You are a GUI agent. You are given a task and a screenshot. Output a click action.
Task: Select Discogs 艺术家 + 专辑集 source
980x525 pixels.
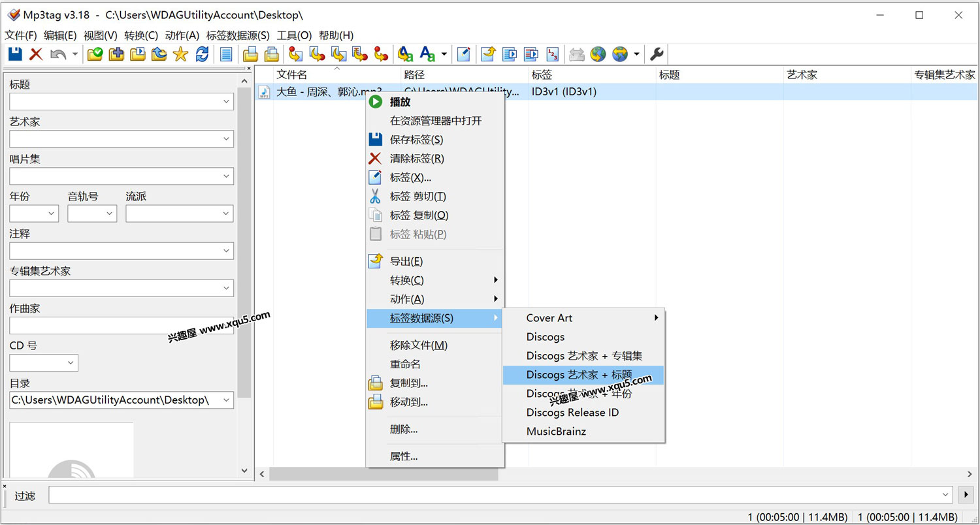583,356
